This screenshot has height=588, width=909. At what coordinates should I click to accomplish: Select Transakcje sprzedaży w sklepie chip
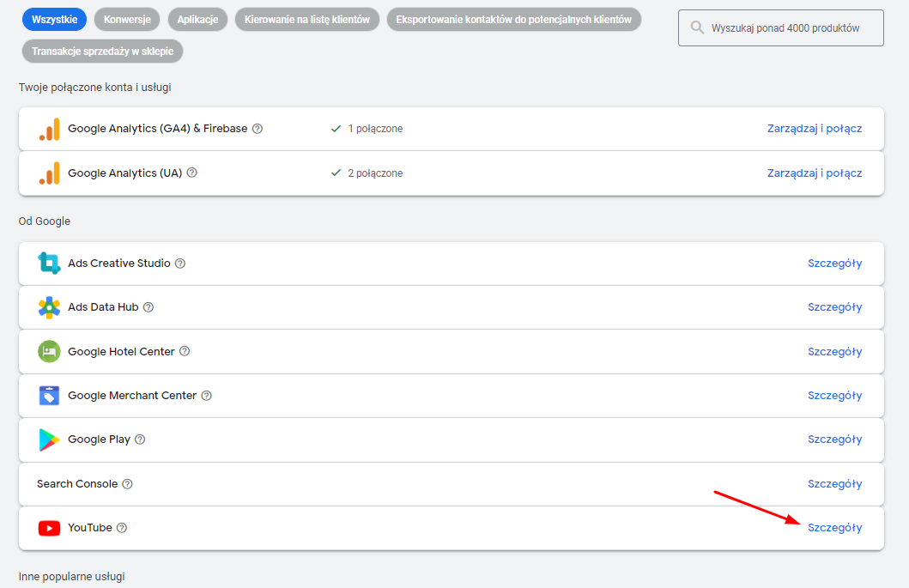[103, 51]
